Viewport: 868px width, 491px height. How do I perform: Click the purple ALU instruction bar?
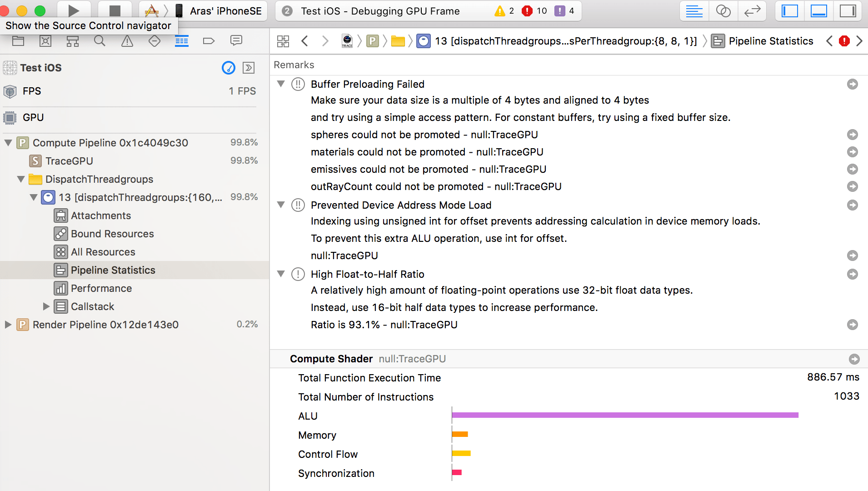pyautogui.click(x=625, y=415)
